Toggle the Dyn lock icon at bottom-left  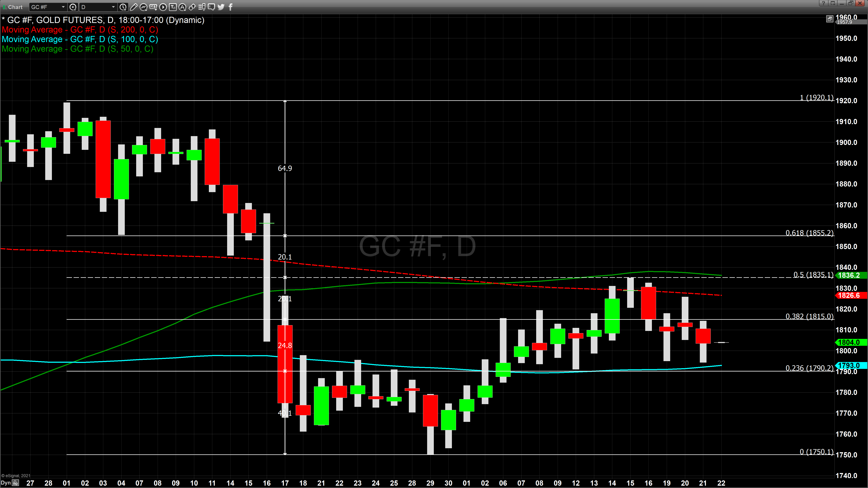click(16, 483)
